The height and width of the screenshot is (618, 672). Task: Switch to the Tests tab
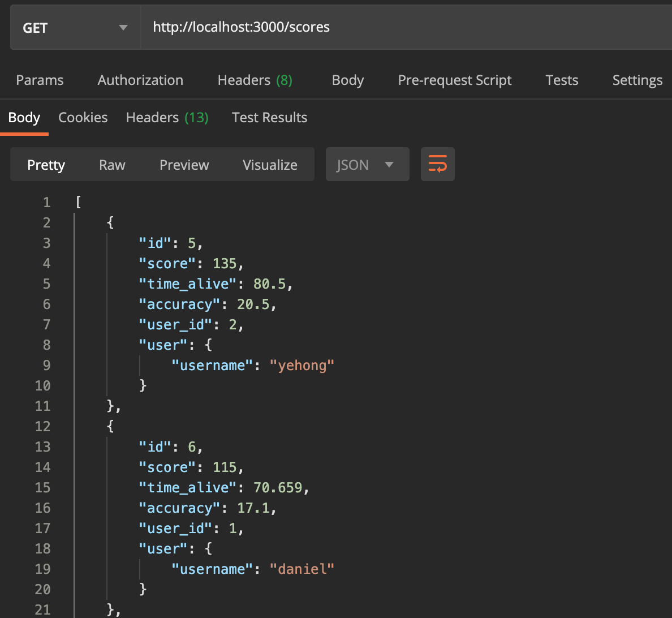[561, 80]
